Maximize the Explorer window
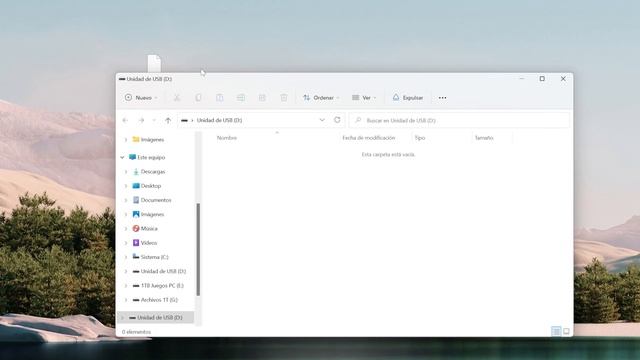The height and width of the screenshot is (360, 640). click(542, 79)
